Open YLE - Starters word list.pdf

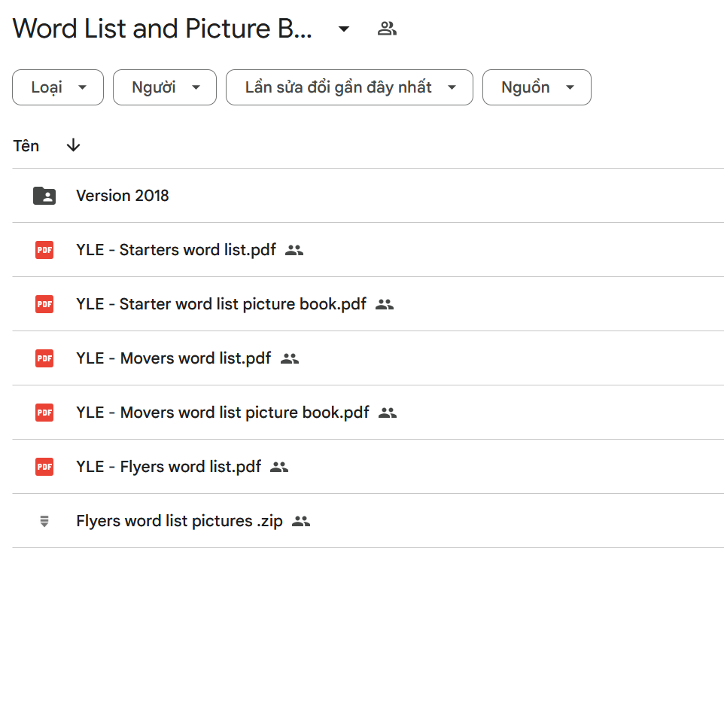pyautogui.click(x=176, y=250)
